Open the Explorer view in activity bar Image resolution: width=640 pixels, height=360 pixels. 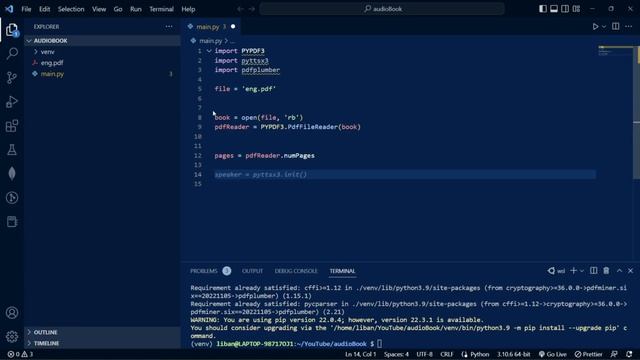pyautogui.click(x=12, y=30)
